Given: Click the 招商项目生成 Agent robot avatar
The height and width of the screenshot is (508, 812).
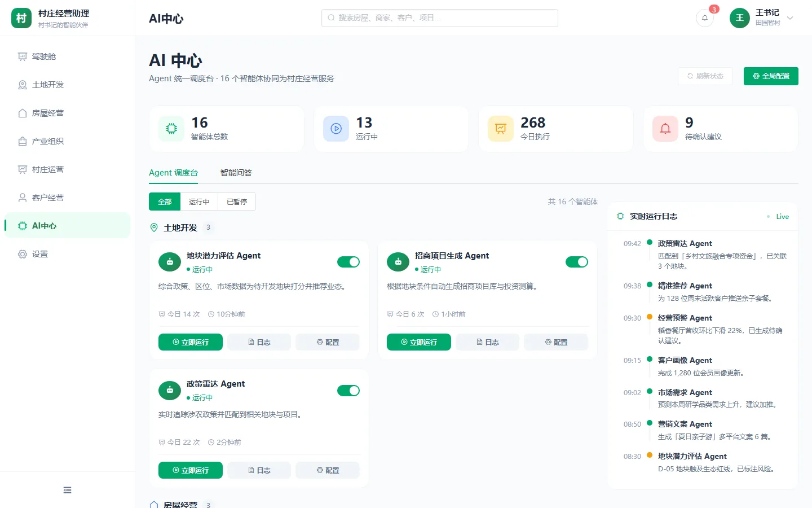Looking at the screenshot, I should coord(398,262).
